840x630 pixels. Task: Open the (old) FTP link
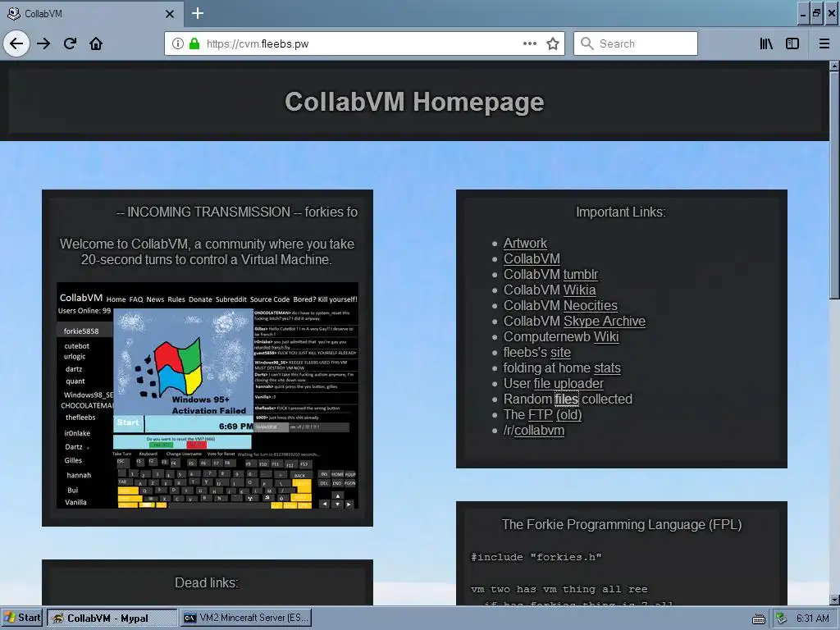[x=568, y=414]
